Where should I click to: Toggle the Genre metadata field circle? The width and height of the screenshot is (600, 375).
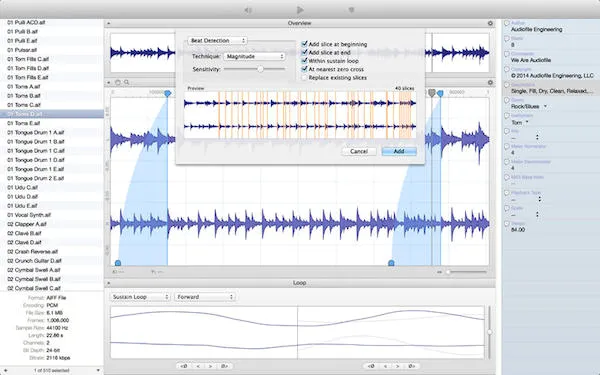(507, 100)
